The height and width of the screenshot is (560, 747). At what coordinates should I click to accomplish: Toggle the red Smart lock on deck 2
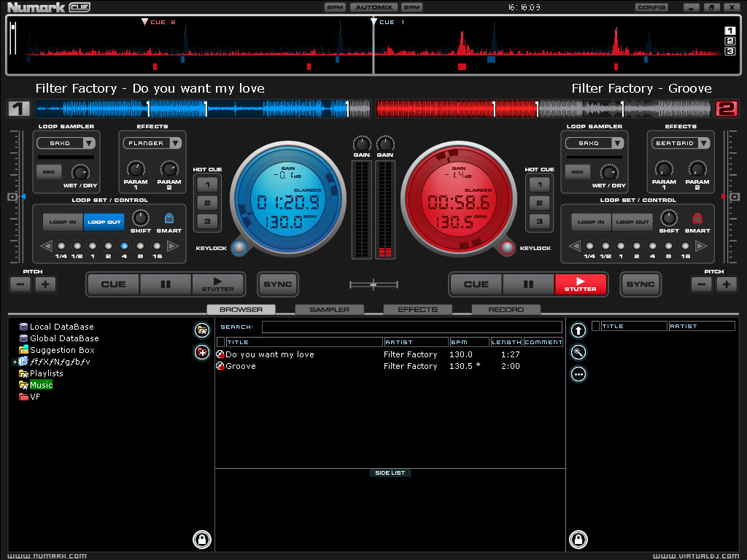[x=697, y=218]
